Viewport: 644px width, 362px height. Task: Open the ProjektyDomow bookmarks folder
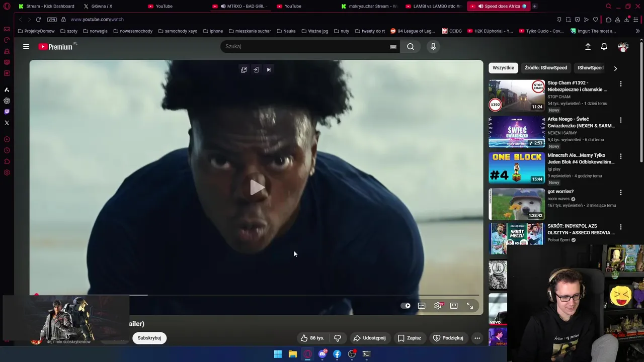[36, 31]
